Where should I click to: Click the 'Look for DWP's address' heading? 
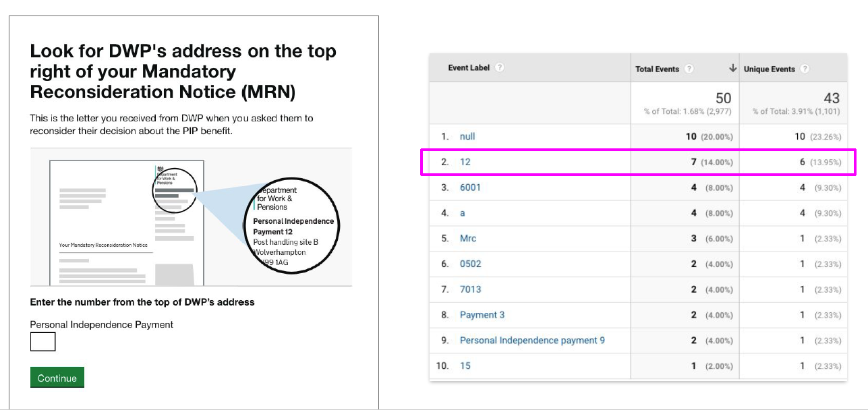[183, 71]
